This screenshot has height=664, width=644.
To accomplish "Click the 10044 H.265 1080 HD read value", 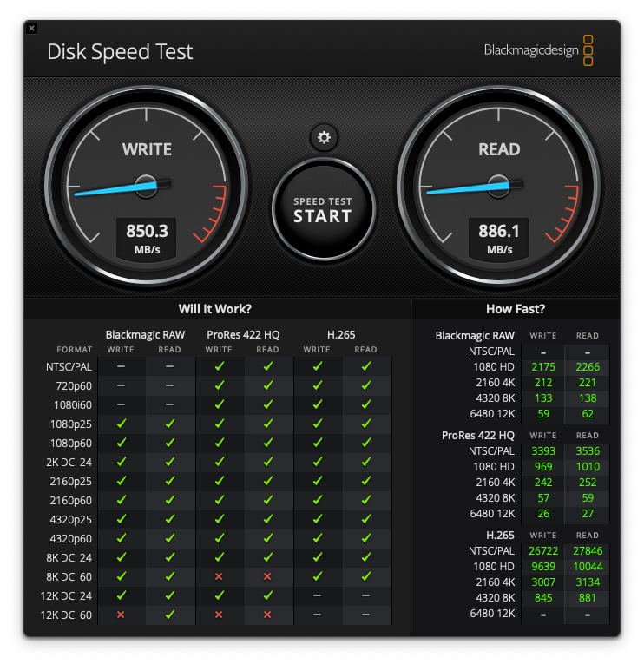I will (588, 567).
